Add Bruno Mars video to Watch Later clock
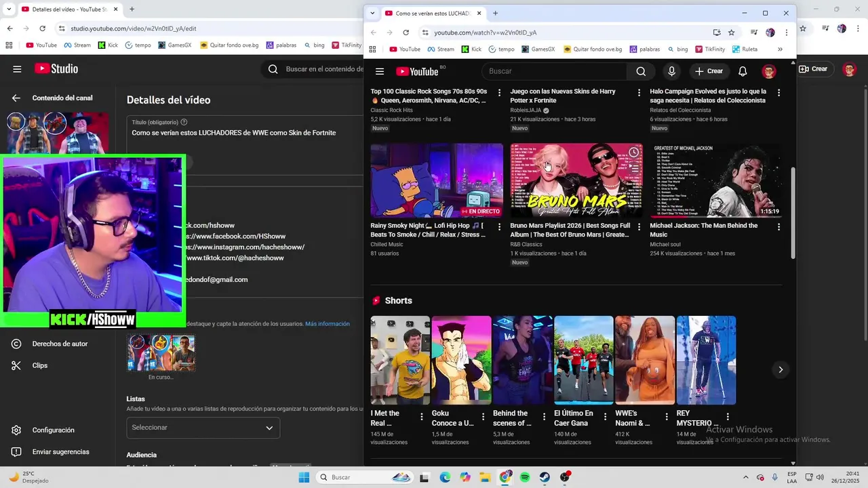Image resolution: width=868 pixels, height=488 pixels. [633, 152]
